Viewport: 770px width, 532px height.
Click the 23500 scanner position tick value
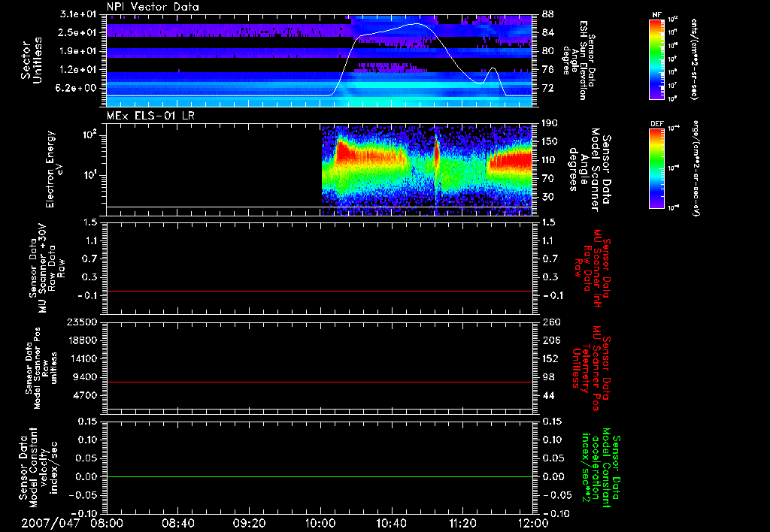(x=81, y=322)
